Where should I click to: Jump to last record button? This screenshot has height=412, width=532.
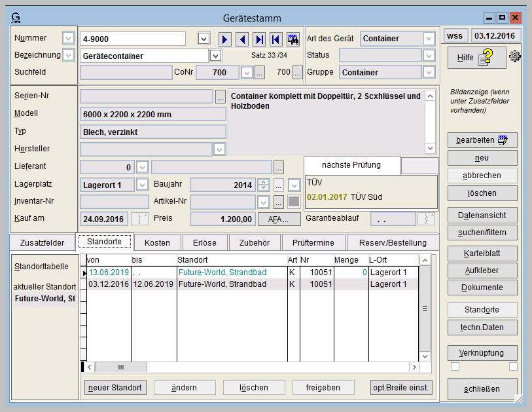point(260,39)
